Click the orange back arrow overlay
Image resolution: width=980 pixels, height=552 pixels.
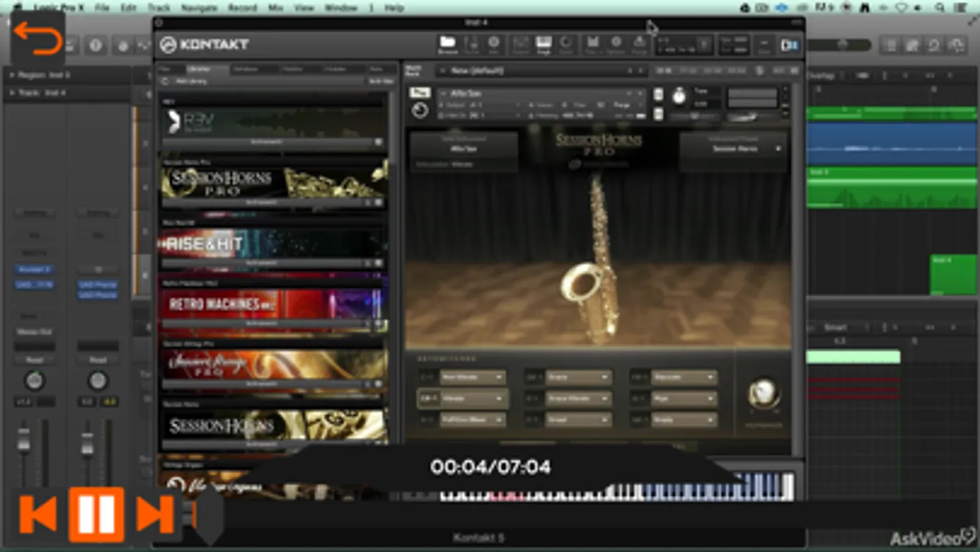(x=37, y=39)
